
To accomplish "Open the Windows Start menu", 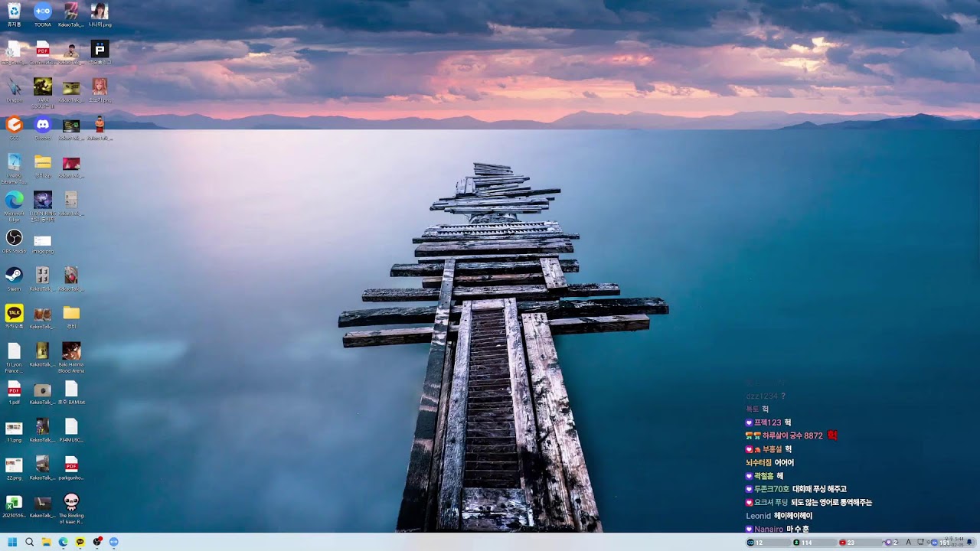I will [x=12, y=542].
